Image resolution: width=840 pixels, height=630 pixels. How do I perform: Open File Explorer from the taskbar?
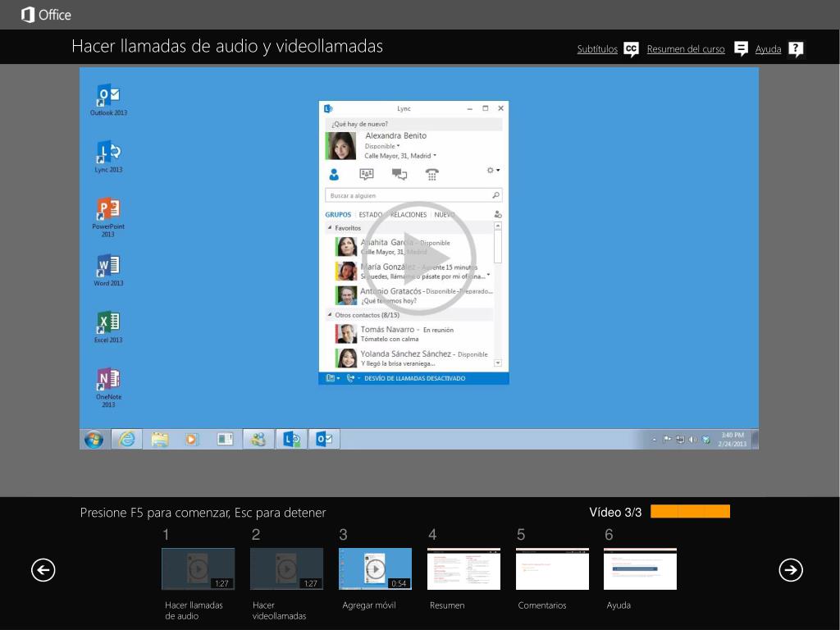160,440
